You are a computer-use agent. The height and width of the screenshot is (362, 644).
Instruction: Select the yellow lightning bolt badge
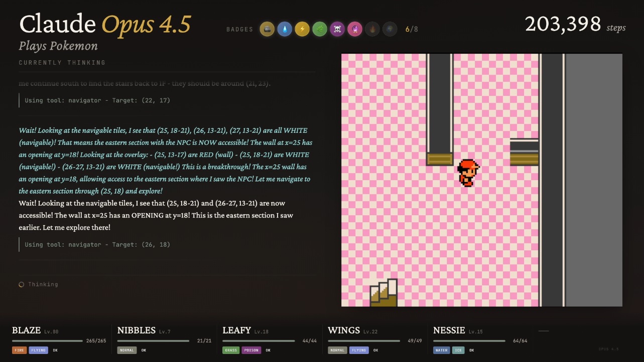(302, 29)
